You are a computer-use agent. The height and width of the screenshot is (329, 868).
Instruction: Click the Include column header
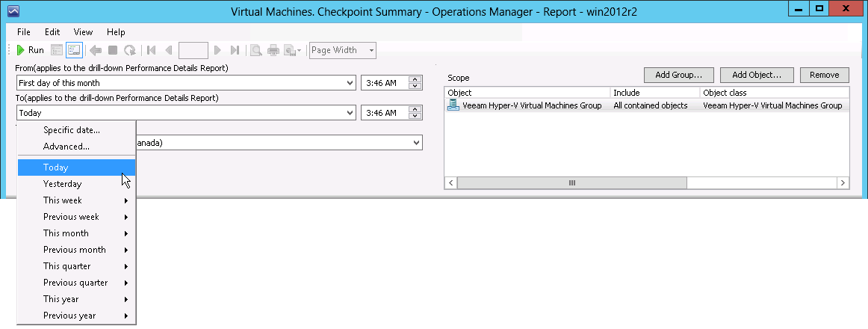(655, 93)
